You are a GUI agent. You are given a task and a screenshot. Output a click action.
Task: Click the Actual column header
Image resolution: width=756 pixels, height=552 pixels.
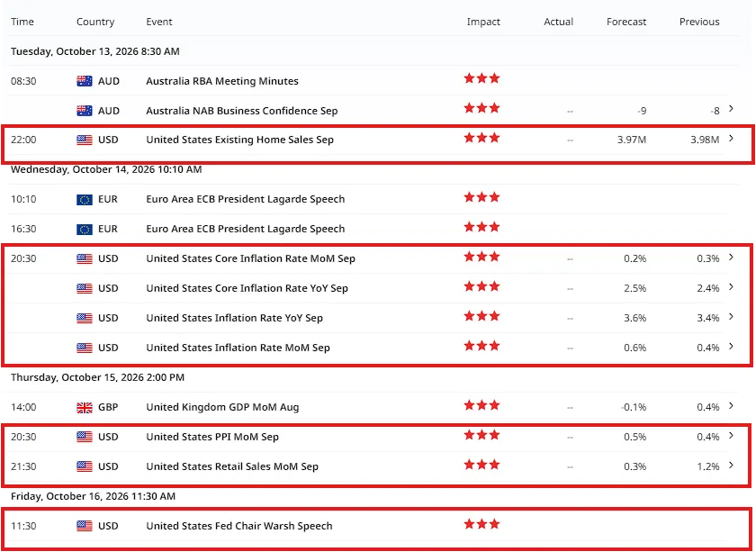pyautogui.click(x=558, y=22)
